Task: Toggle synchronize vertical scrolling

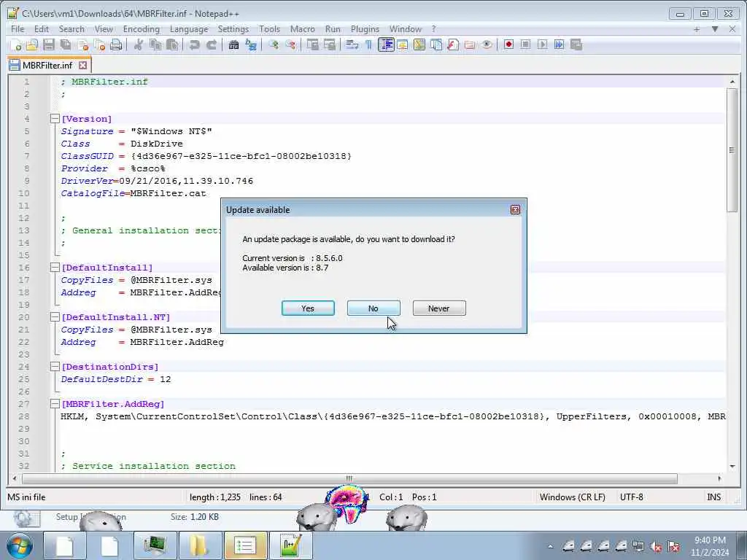Action: 312,44
